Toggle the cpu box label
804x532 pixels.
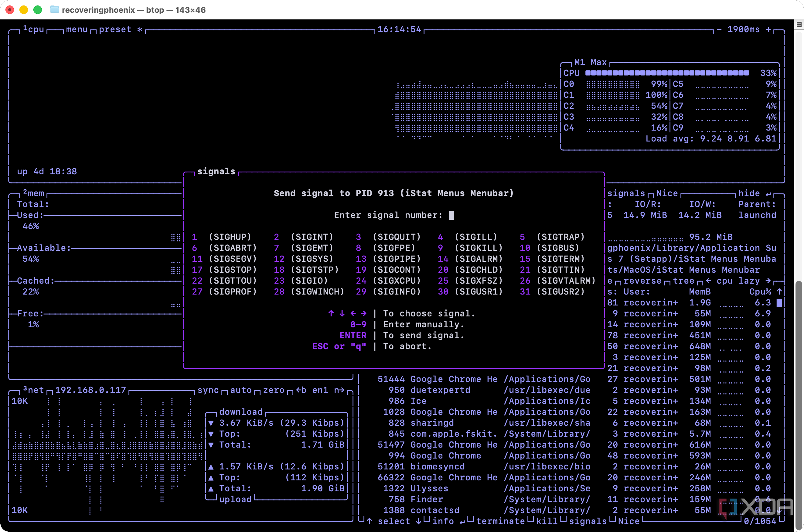(x=34, y=29)
